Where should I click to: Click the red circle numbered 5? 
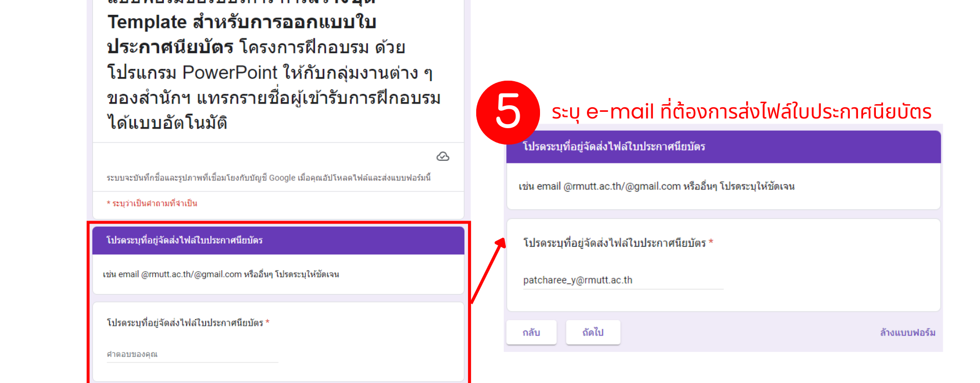(508, 112)
